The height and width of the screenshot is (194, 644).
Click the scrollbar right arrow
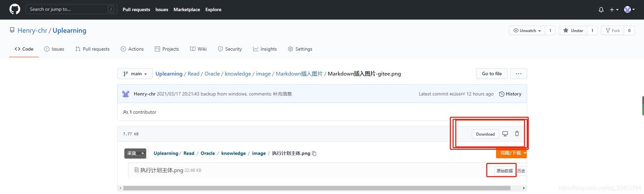(524, 188)
